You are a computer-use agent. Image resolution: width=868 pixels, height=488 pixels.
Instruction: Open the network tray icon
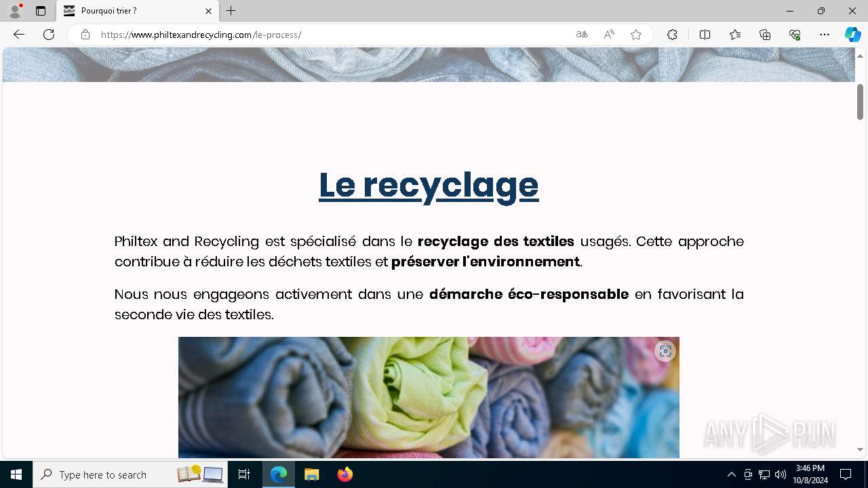tap(764, 474)
